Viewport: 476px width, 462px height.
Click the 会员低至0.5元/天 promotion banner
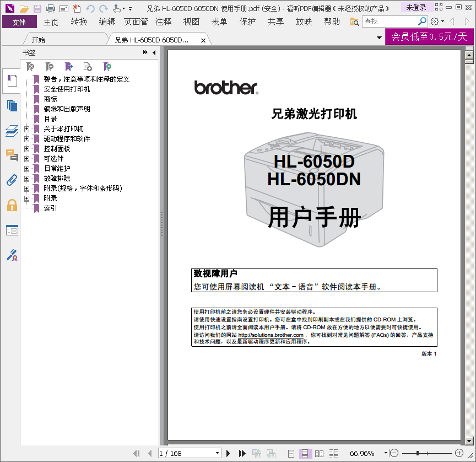pos(429,36)
